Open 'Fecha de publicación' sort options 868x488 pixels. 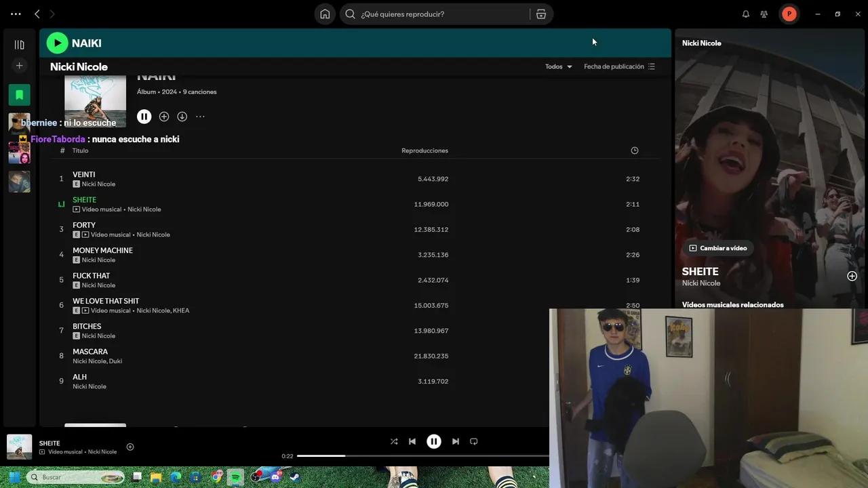[x=619, y=66]
